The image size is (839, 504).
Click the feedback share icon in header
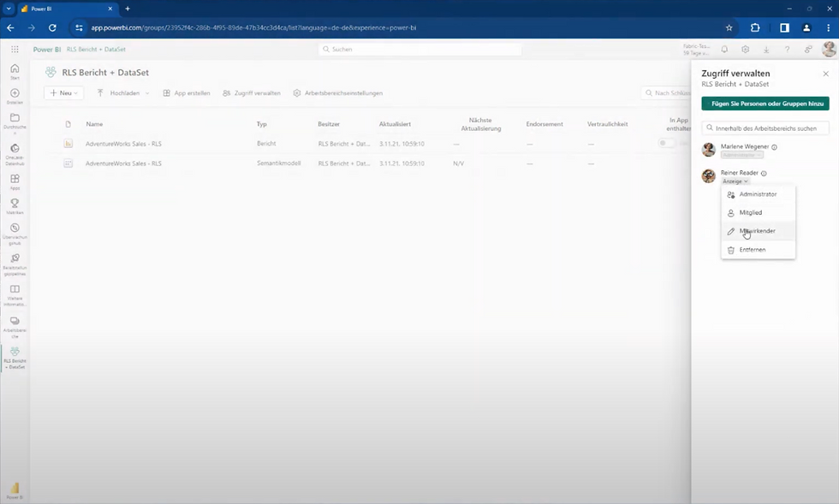pyautogui.click(x=808, y=50)
